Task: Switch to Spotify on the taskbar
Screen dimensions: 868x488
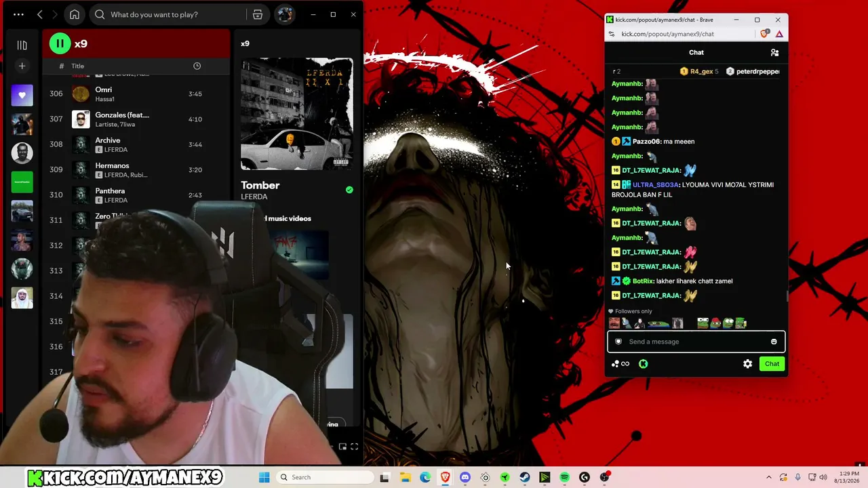Action: pyautogui.click(x=565, y=477)
